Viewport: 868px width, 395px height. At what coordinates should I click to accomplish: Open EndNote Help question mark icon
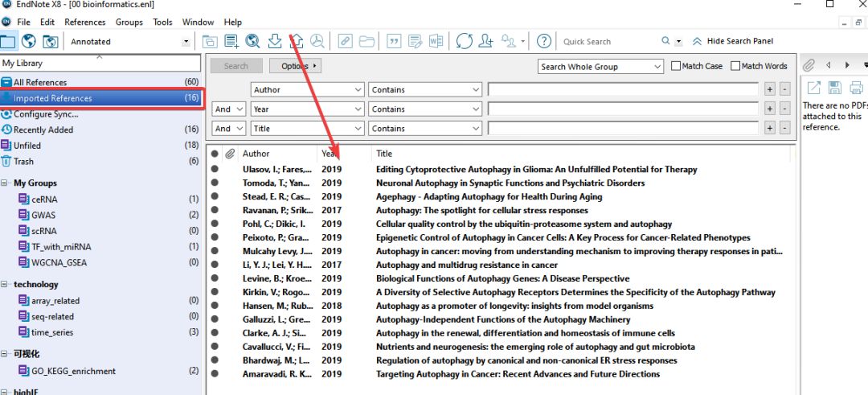point(544,41)
